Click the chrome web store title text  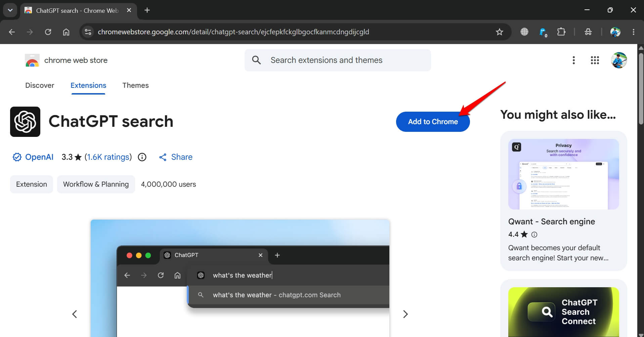(x=76, y=60)
